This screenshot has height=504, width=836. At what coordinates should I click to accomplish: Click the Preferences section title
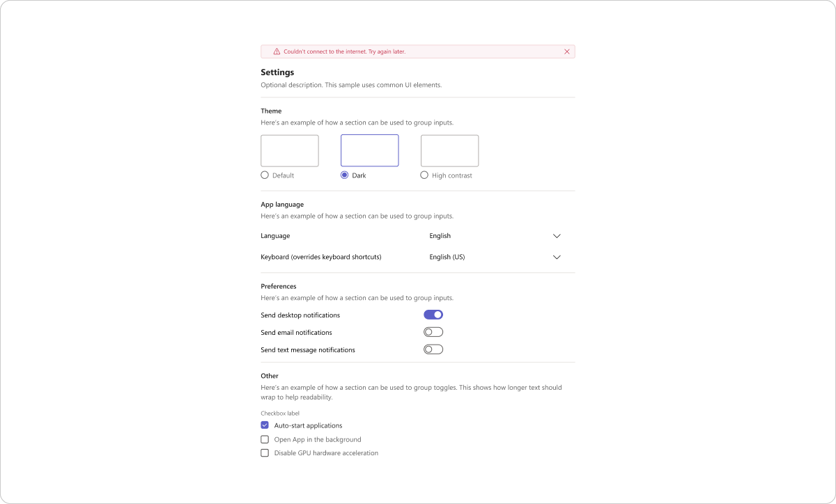[x=279, y=286]
